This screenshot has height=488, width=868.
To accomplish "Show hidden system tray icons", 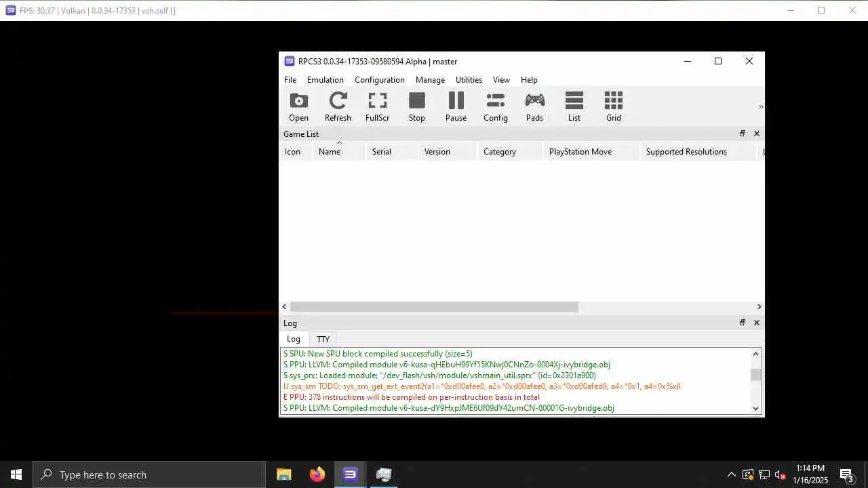I will pos(731,474).
